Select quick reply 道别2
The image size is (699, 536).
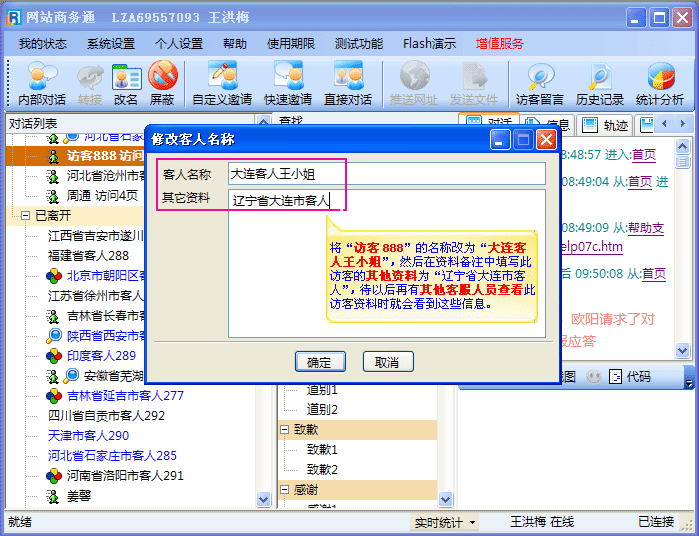pyautogui.click(x=322, y=409)
